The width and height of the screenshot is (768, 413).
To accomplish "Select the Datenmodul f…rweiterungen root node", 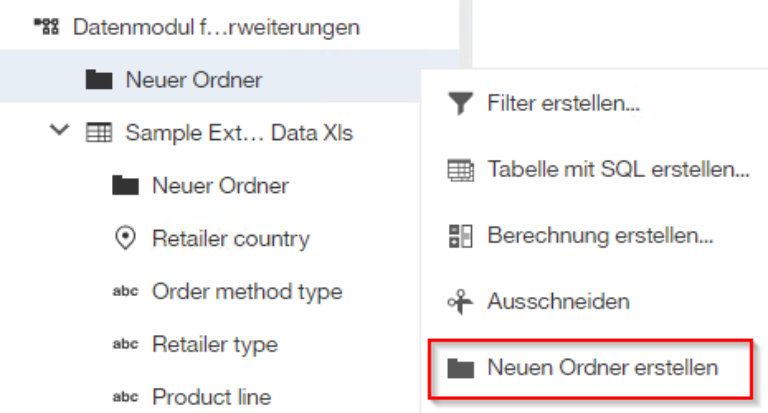I will tap(216, 27).
